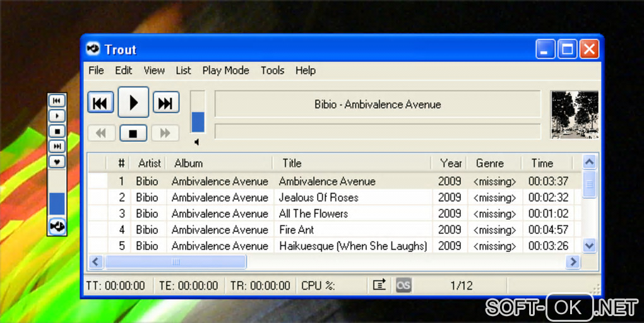
Task: Click the speaker mute icon below volume
Action: [x=197, y=142]
